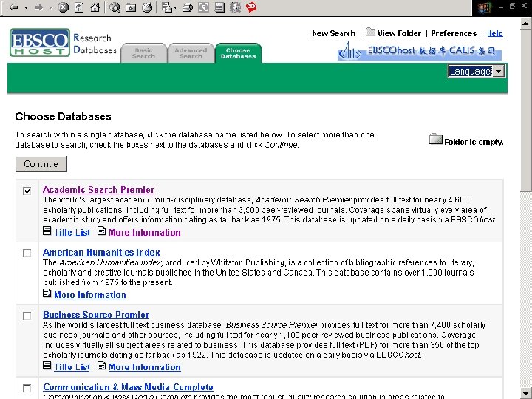Click More Information icon under Business Source Premier
The image size is (532, 399).
tap(101, 366)
